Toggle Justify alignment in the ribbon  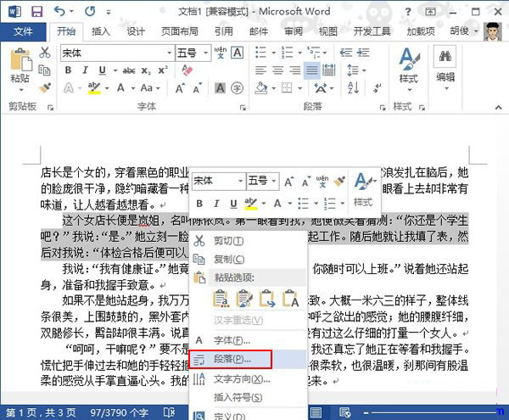312,70
